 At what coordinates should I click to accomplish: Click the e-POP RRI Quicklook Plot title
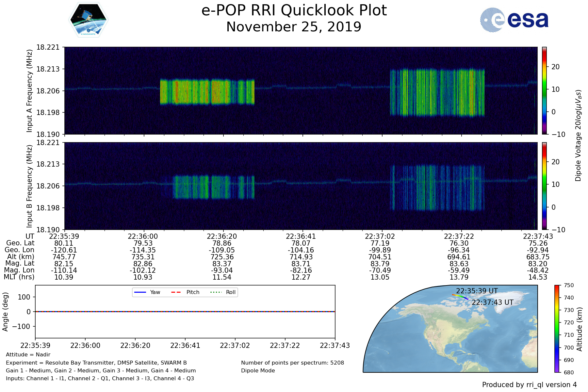pos(294,10)
